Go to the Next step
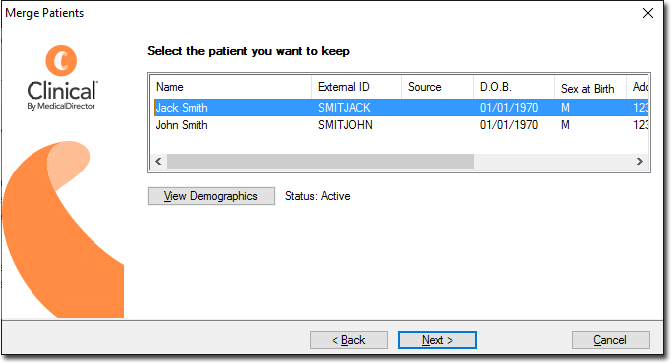671x363 pixels. (437, 340)
